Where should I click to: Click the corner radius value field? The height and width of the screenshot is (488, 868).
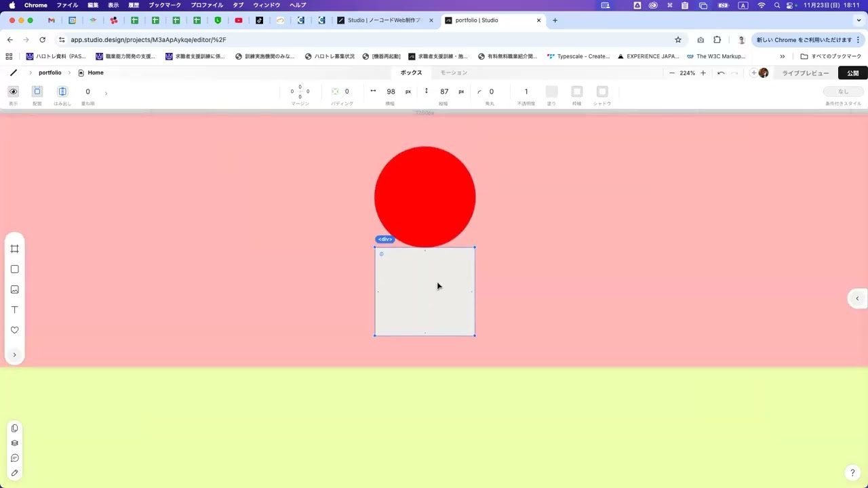[491, 91]
